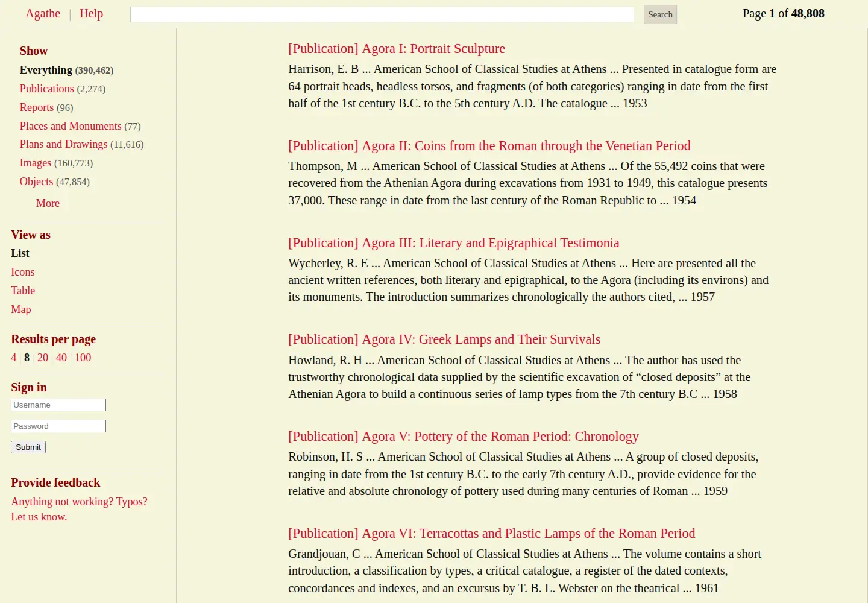Viewport: 868px width, 603px height.
Task: Show Plans and Drawings results
Action: (63, 144)
